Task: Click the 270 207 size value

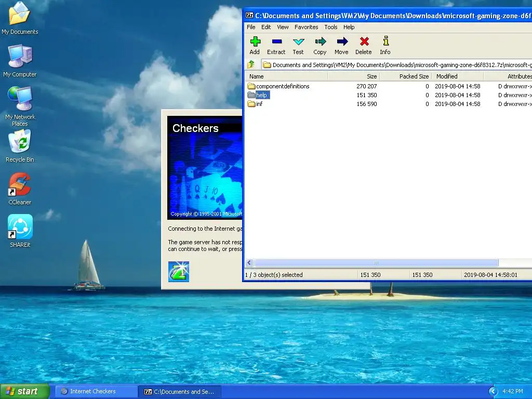Action: coord(366,86)
